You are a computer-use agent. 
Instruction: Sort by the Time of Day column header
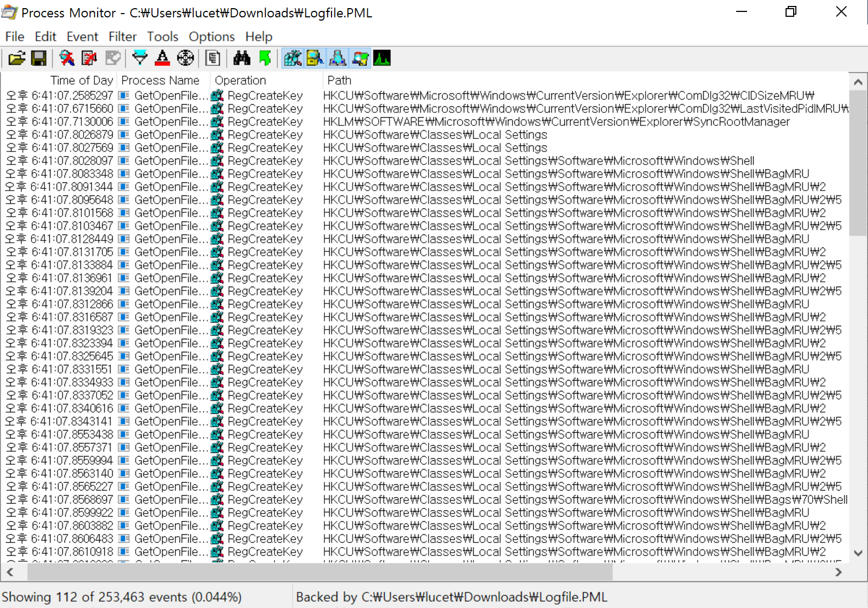pyautogui.click(x=59, y=80)
